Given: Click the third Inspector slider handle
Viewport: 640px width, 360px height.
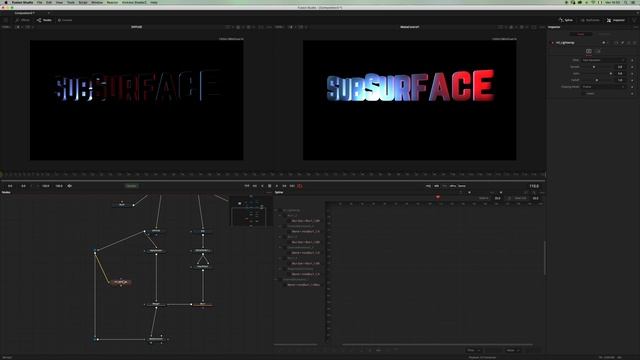Looking at the screenshot, I should coord(596,80).
